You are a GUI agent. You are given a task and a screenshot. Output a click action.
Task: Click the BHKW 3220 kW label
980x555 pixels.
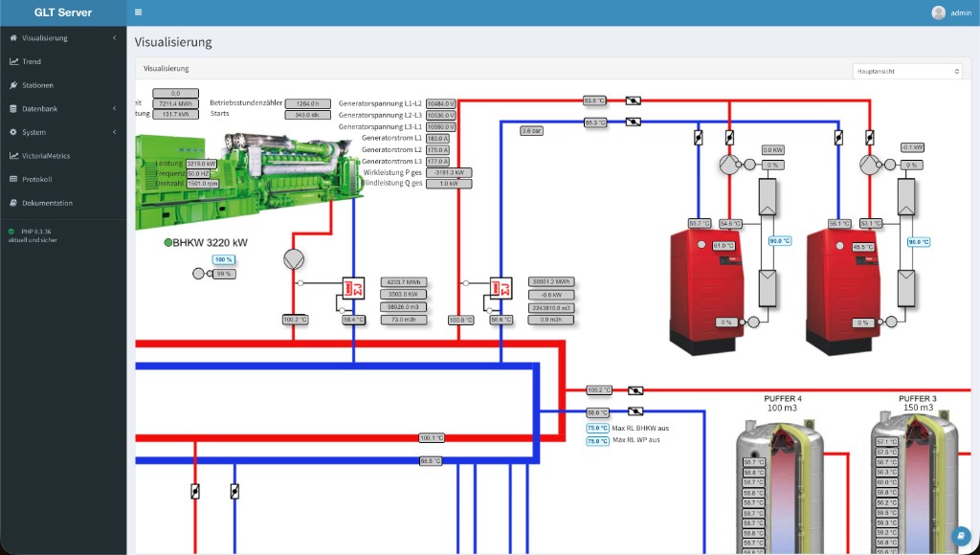pos(210,242)
